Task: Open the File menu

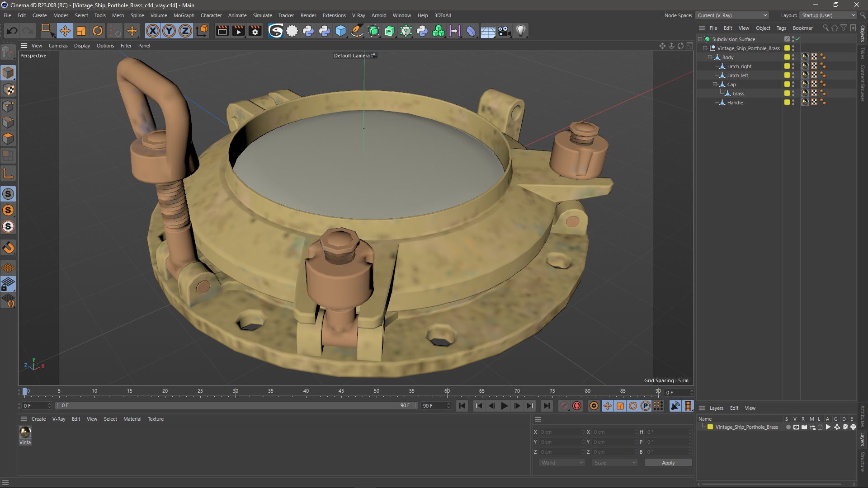Action: click(7, 15)
